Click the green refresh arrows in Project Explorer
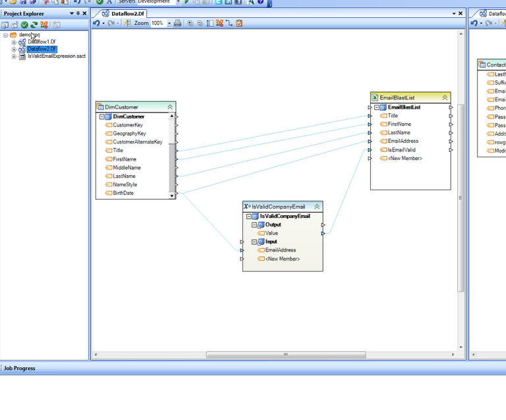The image size is (506, 420). point(34,25)
